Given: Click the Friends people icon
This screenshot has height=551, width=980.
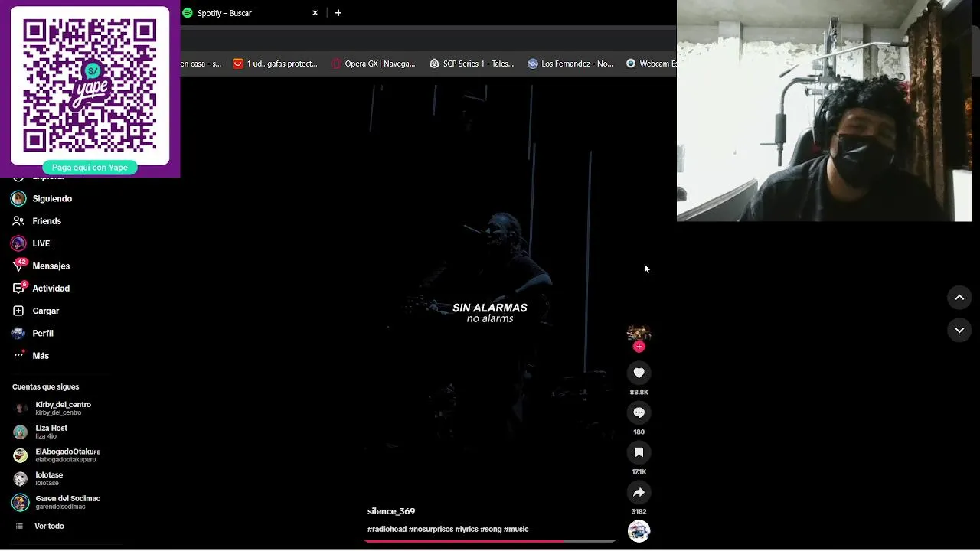Looking at the screenshot, I should point(18,221).
